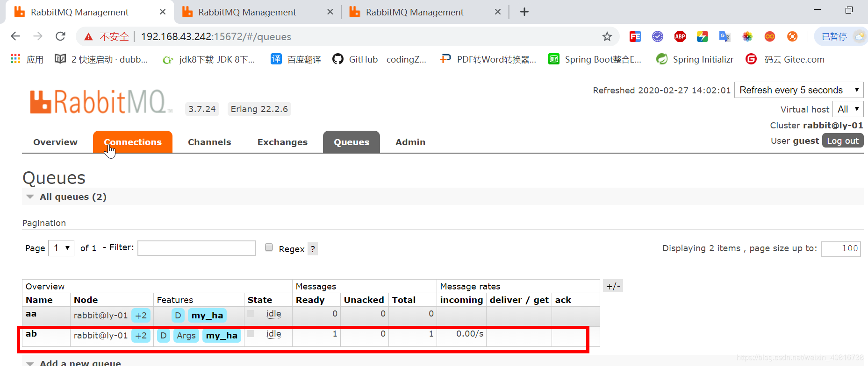Open queue ab details link
The height and width of the screenshot is (366, 868).
point(31,334)
